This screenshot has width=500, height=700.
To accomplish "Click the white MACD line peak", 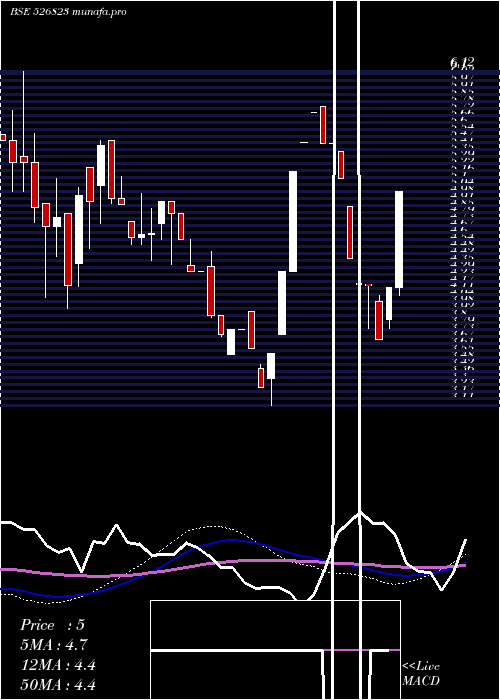I will click(x=360, y=512).
